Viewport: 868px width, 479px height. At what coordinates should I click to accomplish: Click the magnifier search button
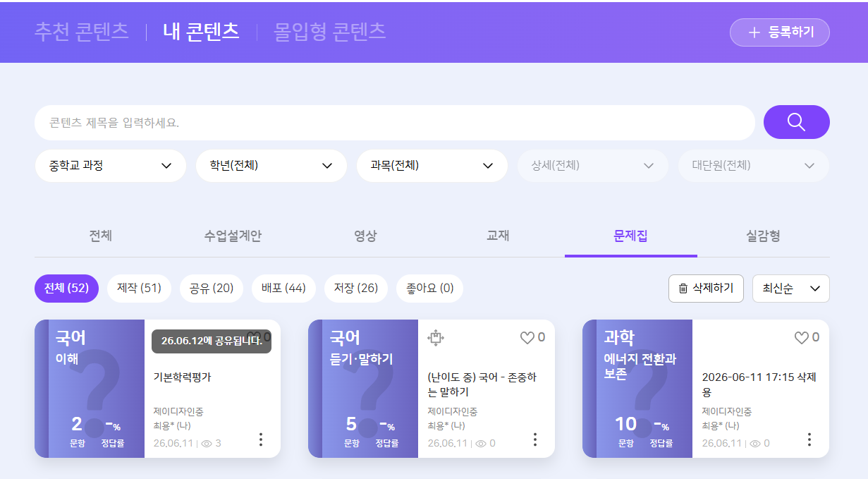tap(796, 122)
